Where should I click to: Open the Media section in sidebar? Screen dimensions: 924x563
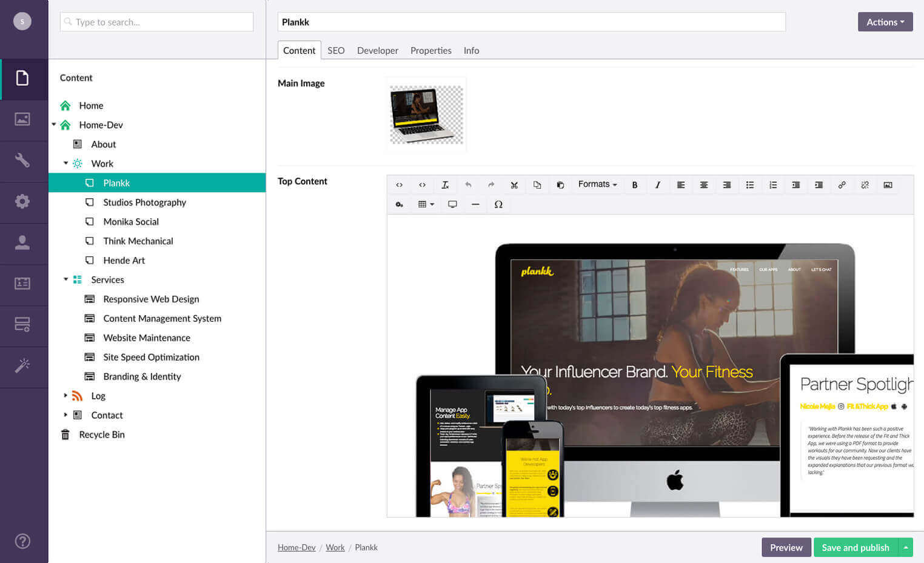point(22,119)
